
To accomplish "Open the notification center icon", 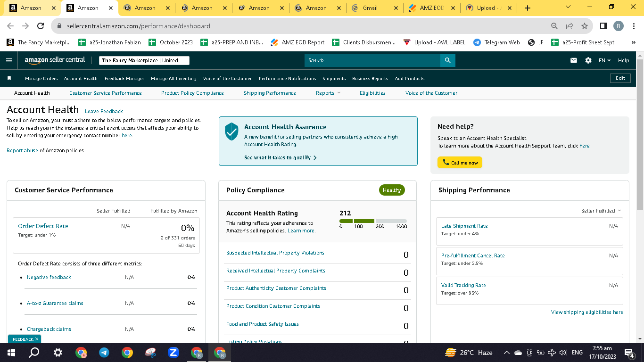I will coord(629,353).
